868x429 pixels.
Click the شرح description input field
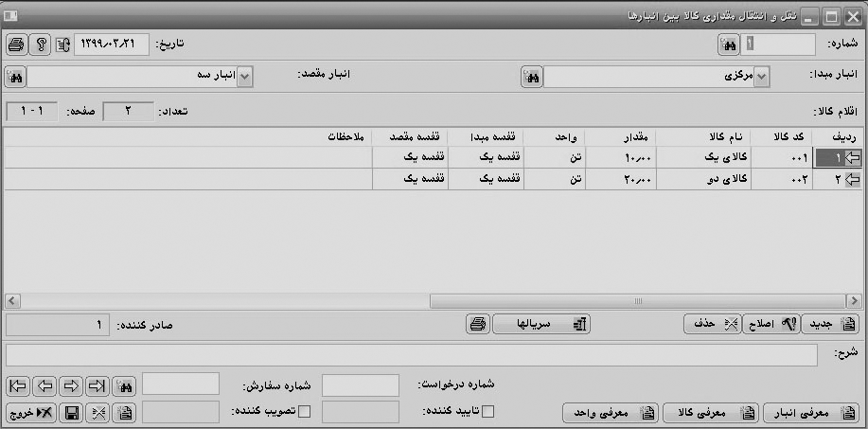coord(410,354)
